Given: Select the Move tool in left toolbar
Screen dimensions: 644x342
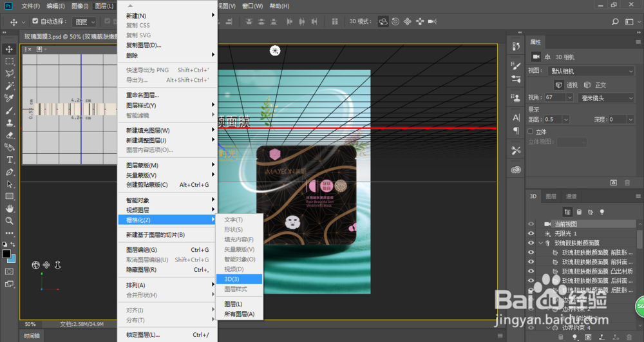Looking at the screenshot, I should [x=9, y=49].
